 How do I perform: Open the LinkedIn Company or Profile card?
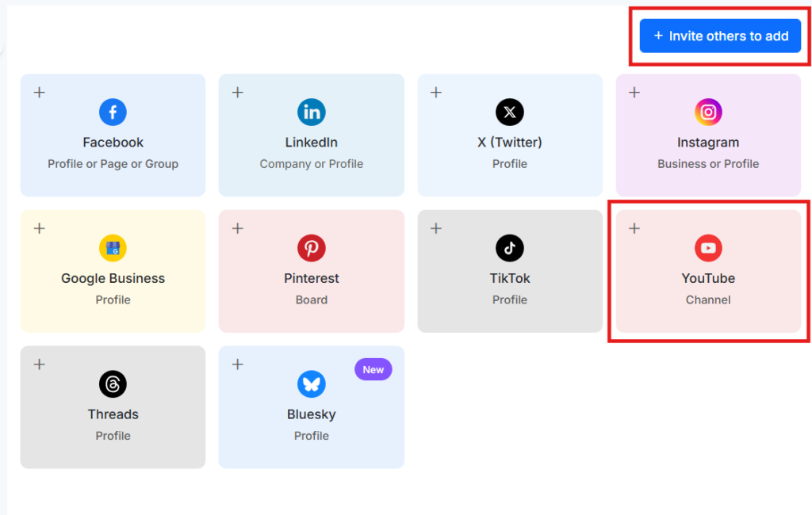tap(311, 135)
